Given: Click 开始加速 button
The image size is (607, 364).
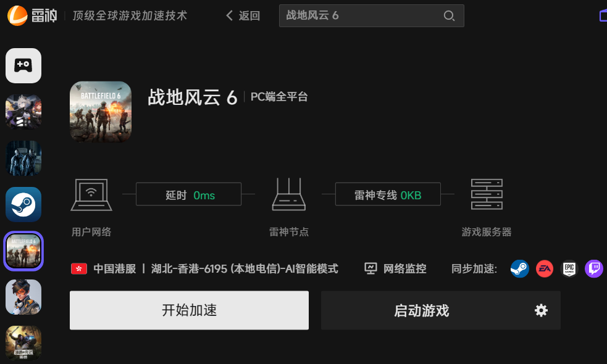Looking at the screenshot, I should [x=190, y=310].
